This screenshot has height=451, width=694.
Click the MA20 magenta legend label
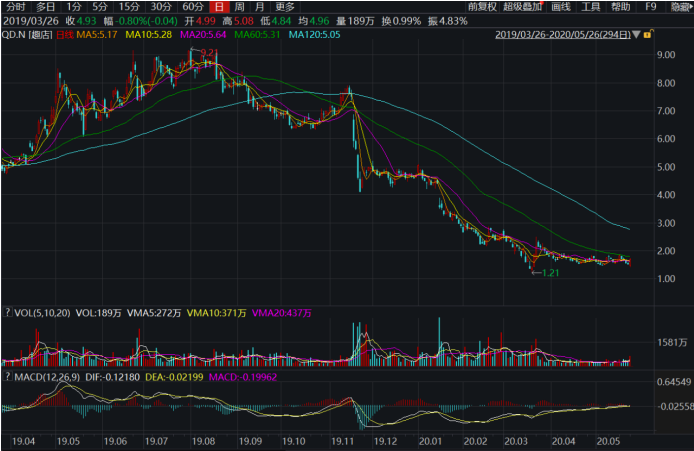click(x=203, y=36)
